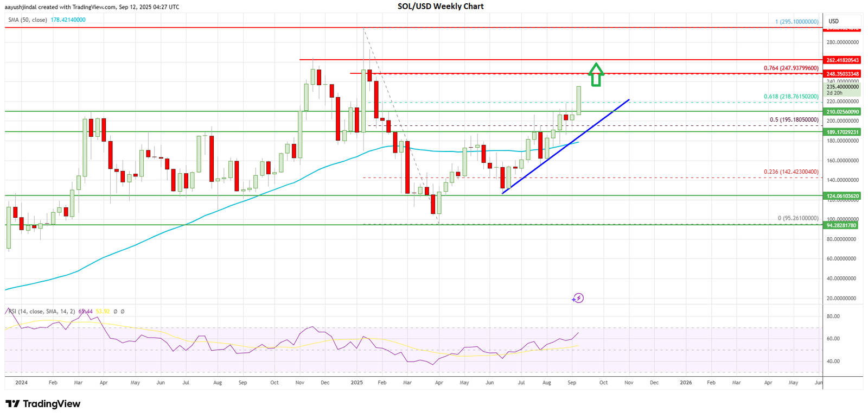Click the purple lightning bolt event icon

point(578,298)
